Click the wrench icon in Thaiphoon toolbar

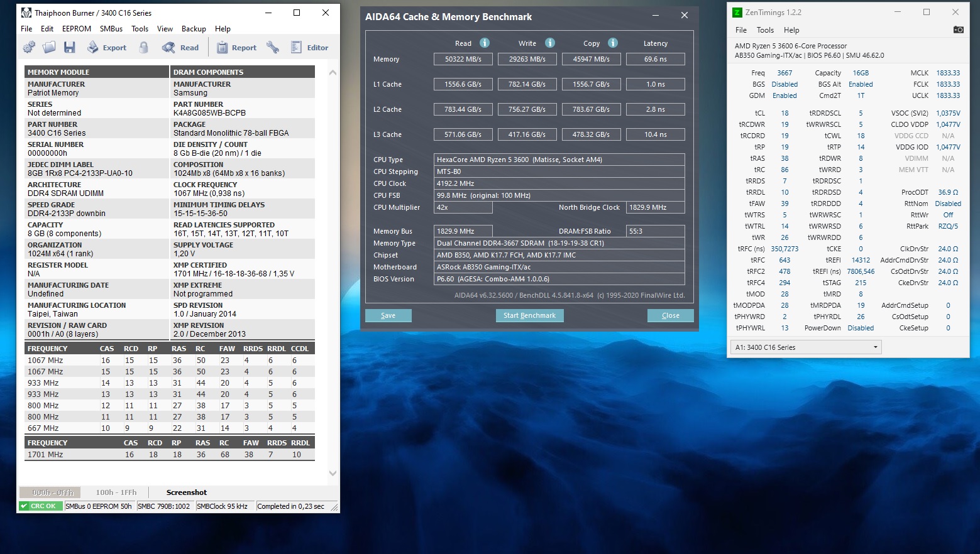pyautogui.click(x=273, y=47)
